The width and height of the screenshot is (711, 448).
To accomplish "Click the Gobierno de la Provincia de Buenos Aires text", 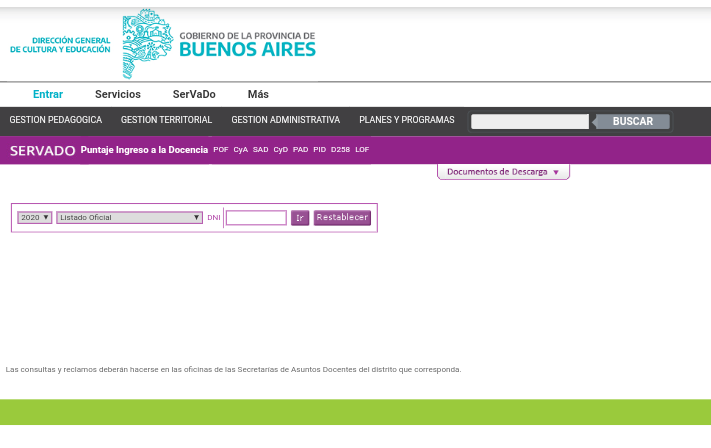I will click(x=248, y=44).
